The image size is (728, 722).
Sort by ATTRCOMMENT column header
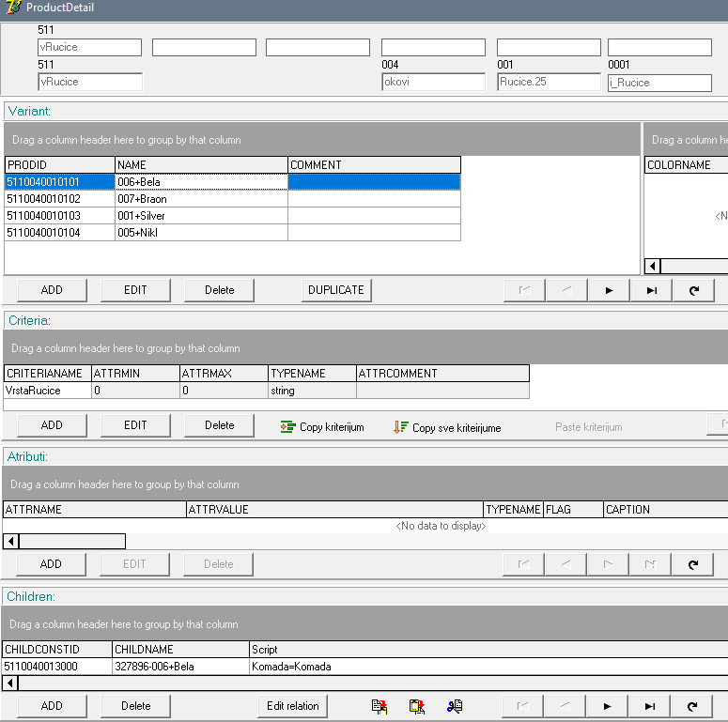click(443, 374)
